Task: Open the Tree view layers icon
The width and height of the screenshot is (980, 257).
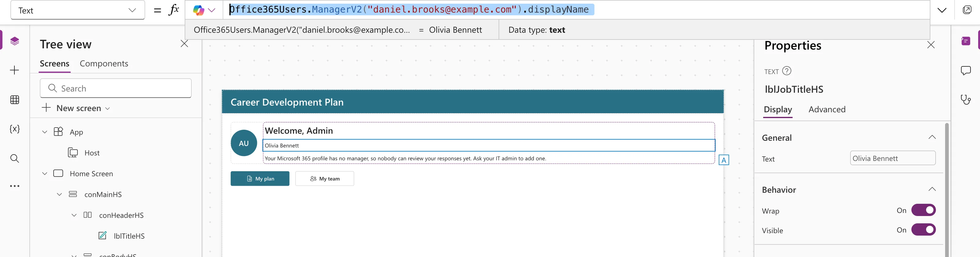Action: pyautogui.click(x=14, y=41)
